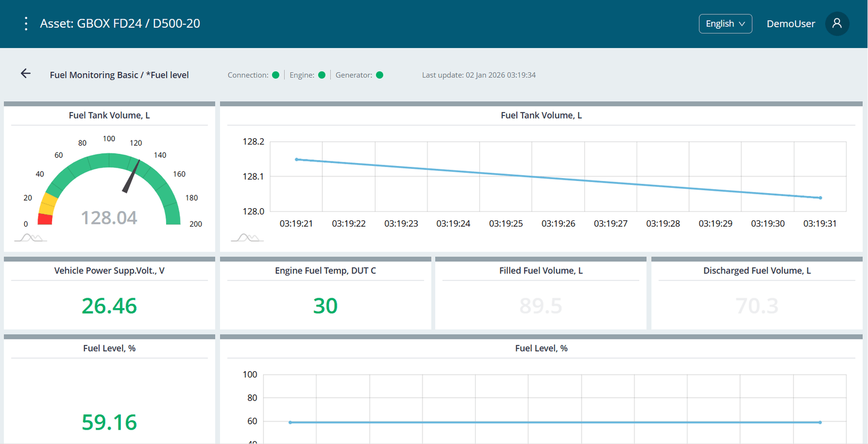Click the first data point on volume chart
This screenshot has height=444, width=868.
click(x=297, y=159)
